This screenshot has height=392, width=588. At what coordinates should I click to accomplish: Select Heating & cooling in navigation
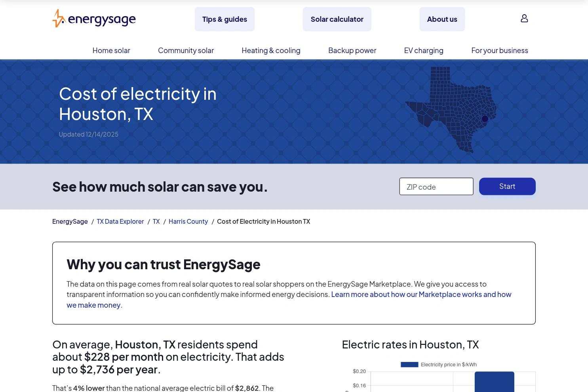tap(271, 50)
